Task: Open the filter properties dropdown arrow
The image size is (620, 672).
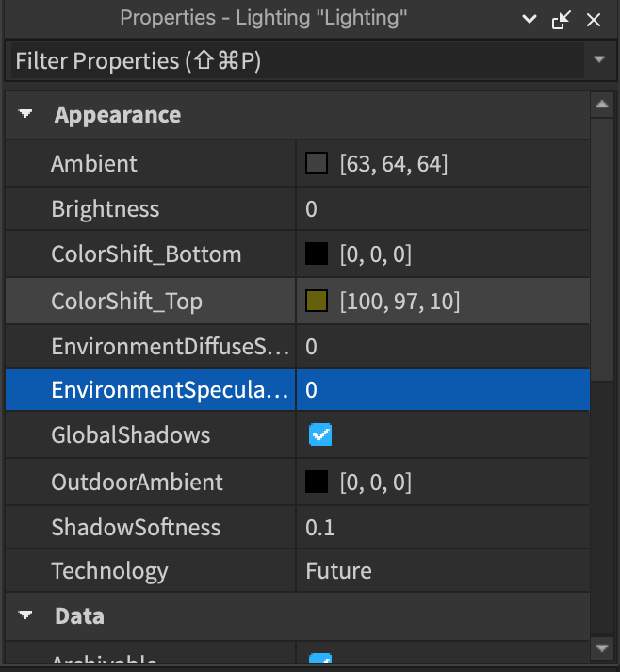Action: (599, 60)
